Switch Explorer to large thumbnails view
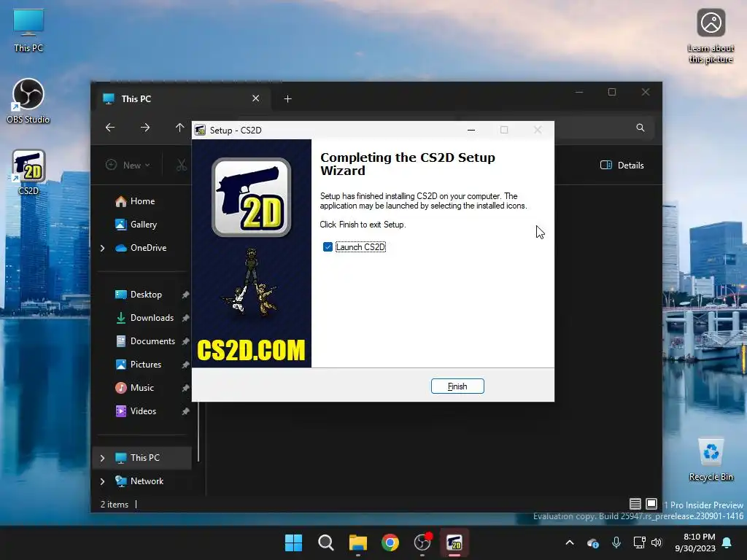 (651, 504)
